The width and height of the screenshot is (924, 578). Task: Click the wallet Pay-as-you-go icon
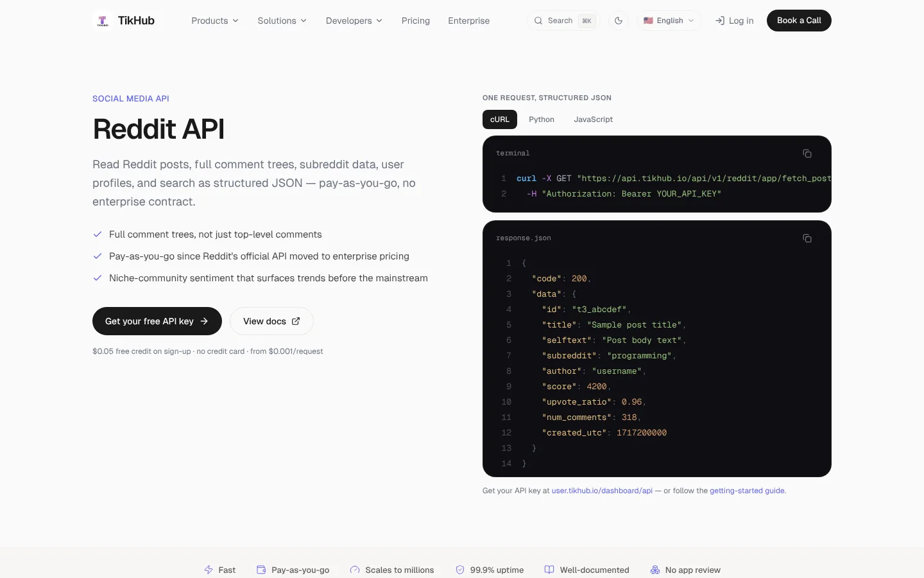(261, 570)
